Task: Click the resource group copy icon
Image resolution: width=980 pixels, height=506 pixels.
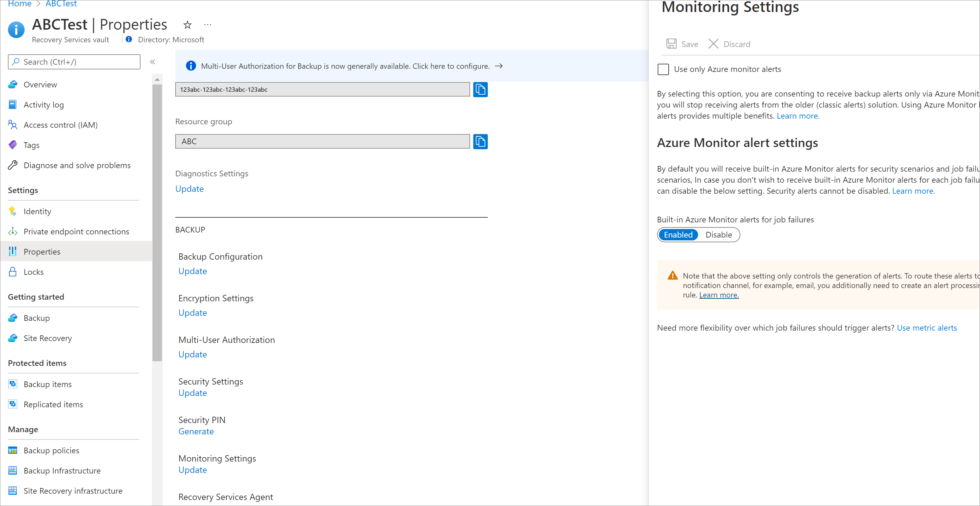Action: tap(480, 141)
